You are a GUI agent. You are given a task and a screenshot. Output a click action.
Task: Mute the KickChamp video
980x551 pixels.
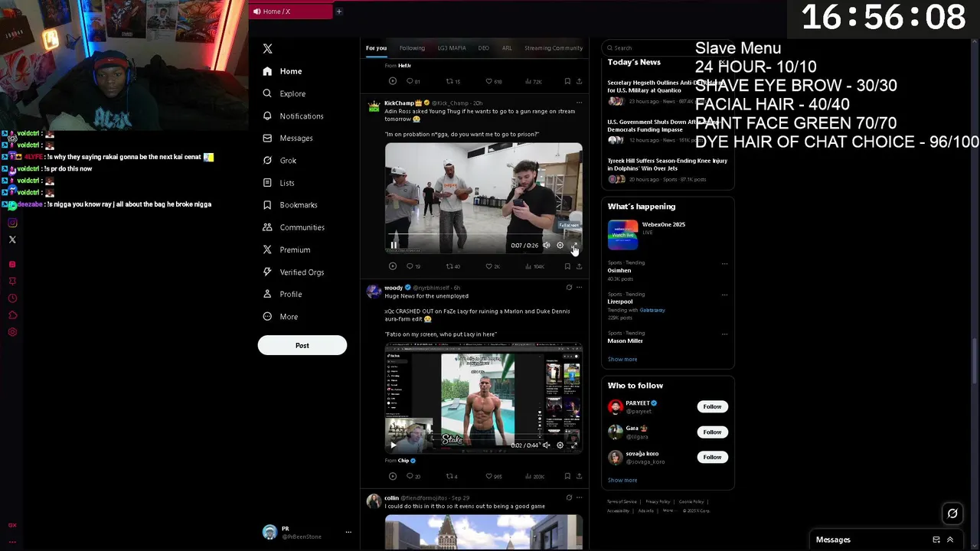coord(546,245)
